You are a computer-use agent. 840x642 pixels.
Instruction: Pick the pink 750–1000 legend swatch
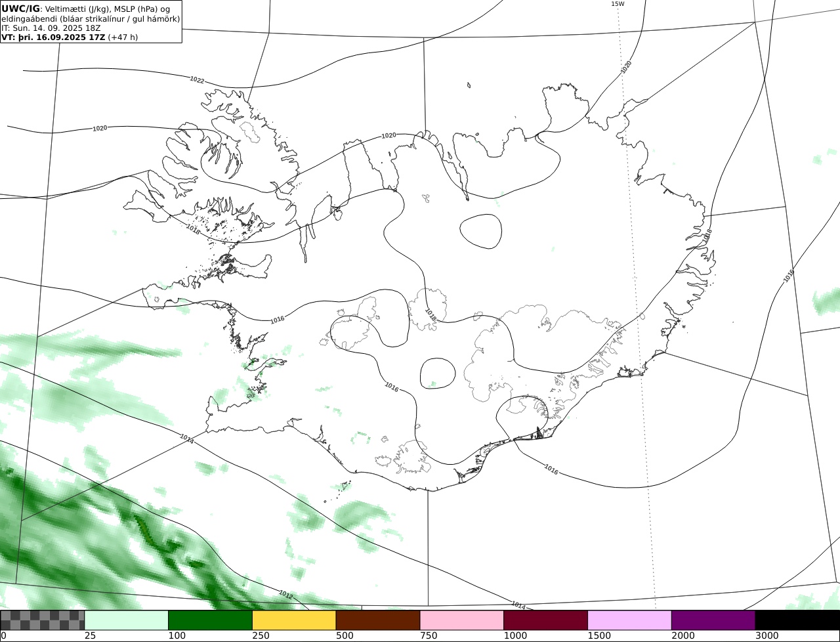pos(462,620)
